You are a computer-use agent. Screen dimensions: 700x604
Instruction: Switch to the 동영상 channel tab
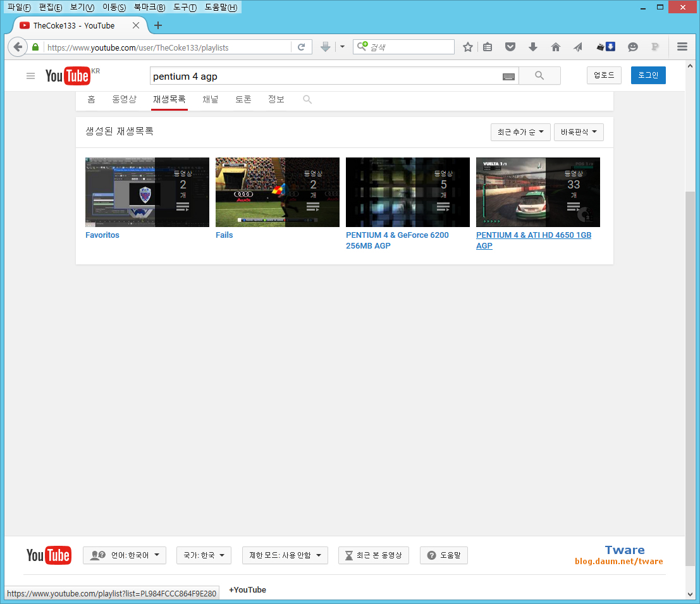[x=124, y=99]
